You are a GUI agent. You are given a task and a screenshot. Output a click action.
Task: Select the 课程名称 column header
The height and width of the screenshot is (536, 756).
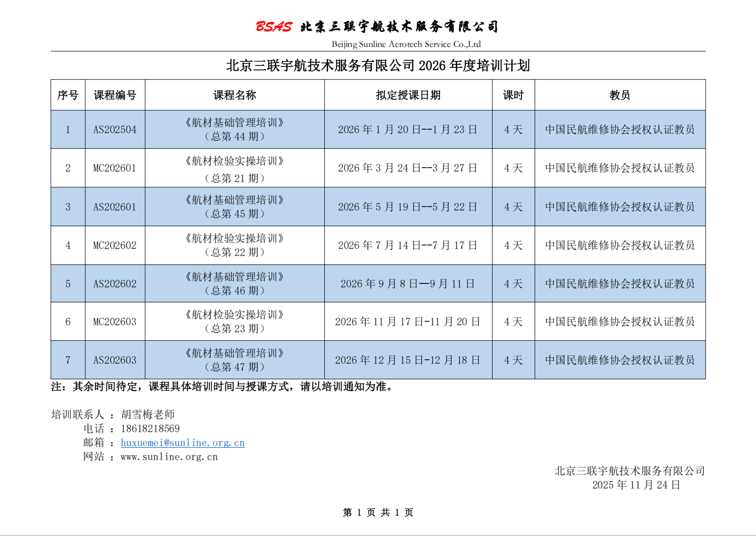tap(234, 95)
